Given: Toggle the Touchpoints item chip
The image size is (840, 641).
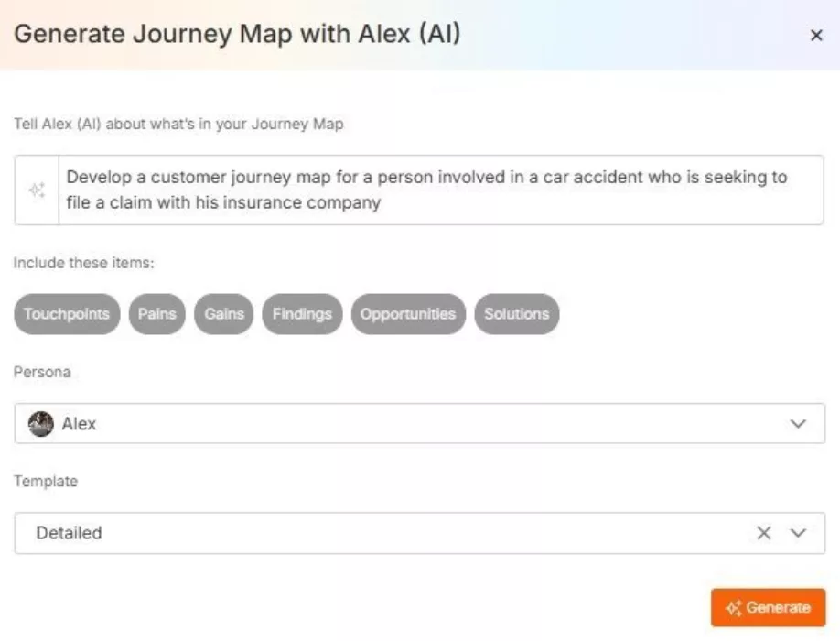Looking at the screenshot, I should 66,313.
